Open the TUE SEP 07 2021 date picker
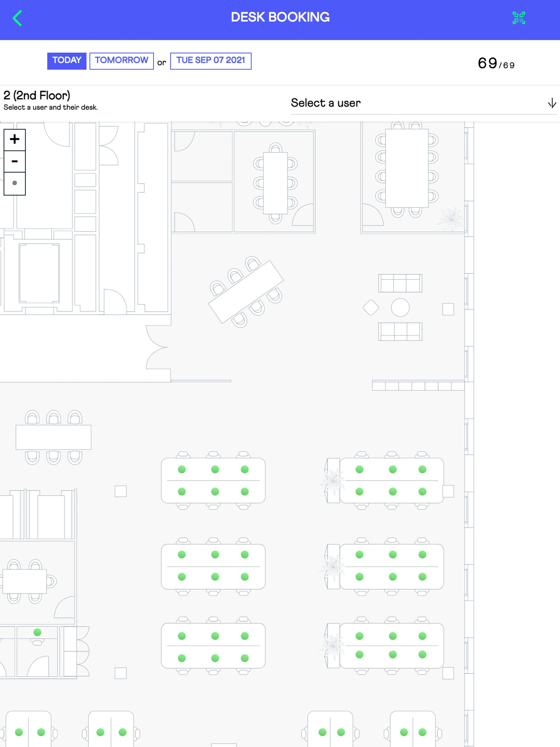This screenshot has height=747, width=560. click(211, 61)
